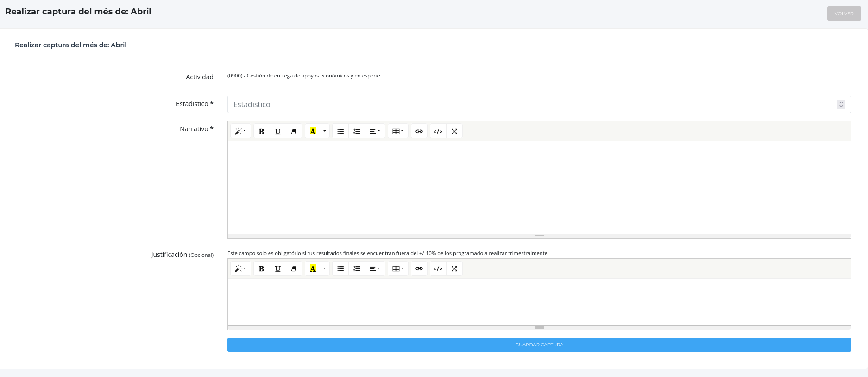Screen dimensions: 868x377
Task: Insert ordered list in Narrativo editor
Action: [357, 131]
